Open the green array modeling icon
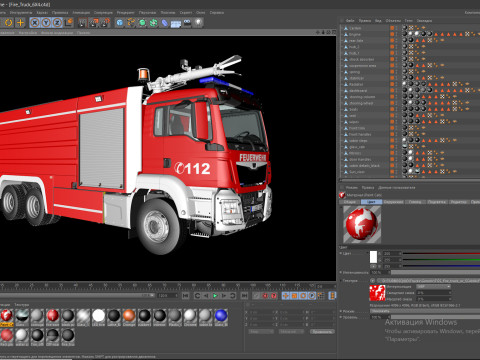This screenshot has height=360, width=480. (x=153, y=23)
